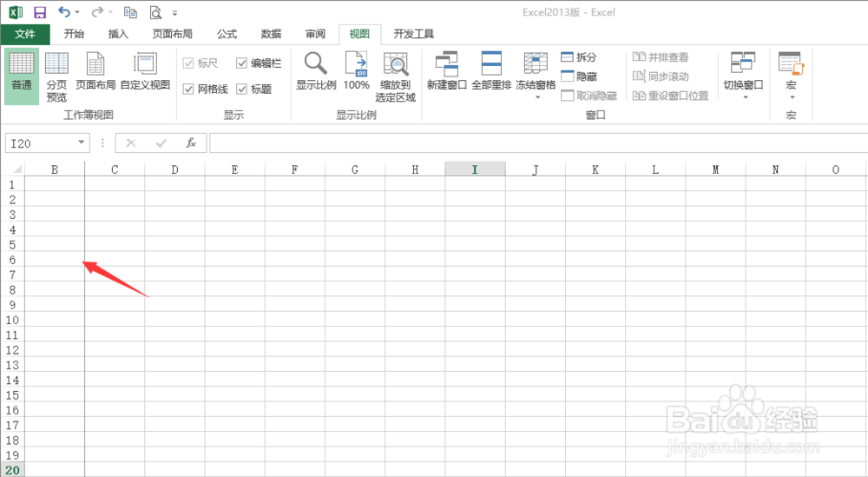The width and height of the screenshot is (868, 477).
Task: Select column L header
Action: click(x=655, y=169)
